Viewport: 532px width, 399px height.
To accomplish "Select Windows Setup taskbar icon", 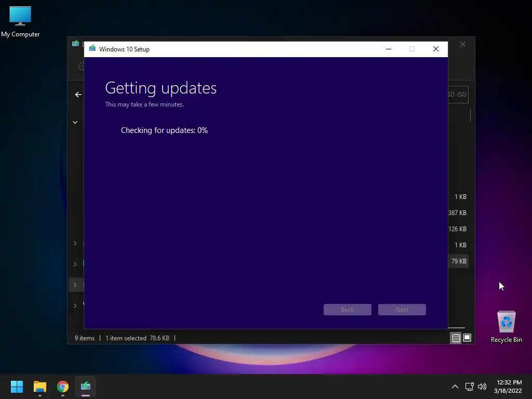I will pos(86,387).
